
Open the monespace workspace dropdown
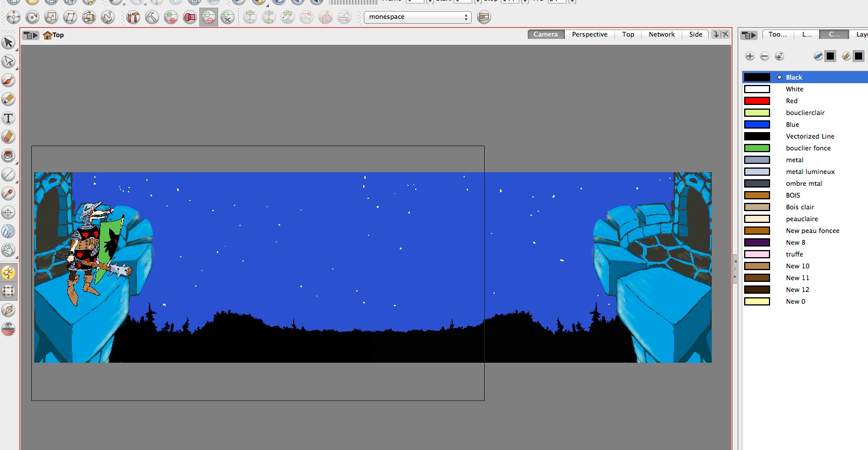click(x=417, y=17)
